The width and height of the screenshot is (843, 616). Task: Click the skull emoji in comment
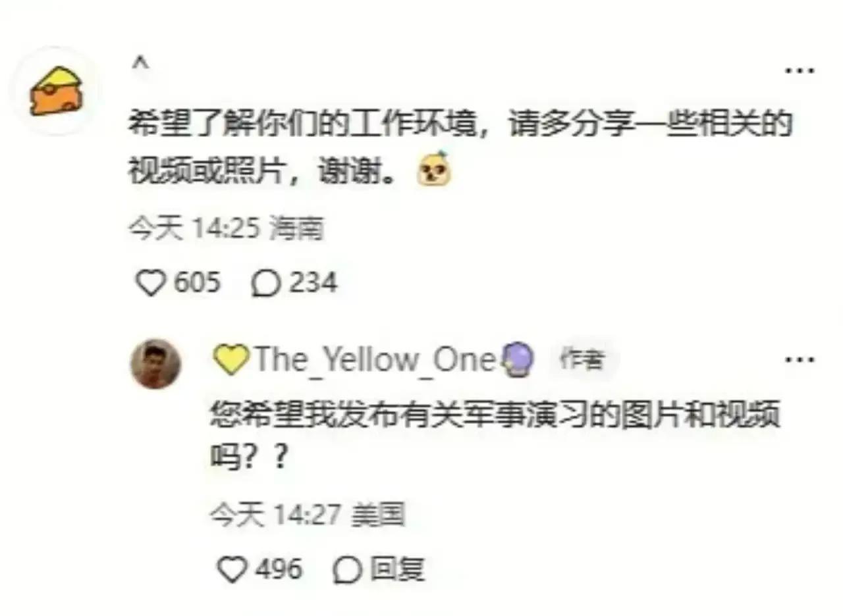(x=435, y=171)
